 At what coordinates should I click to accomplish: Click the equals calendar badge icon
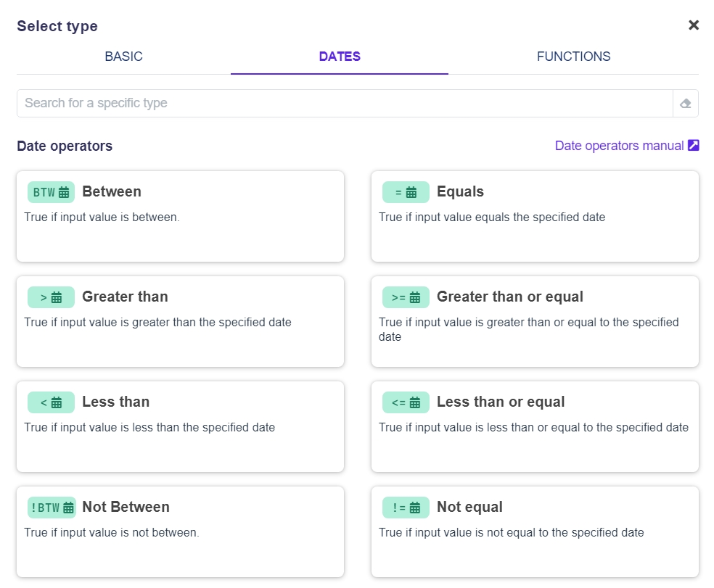coord(406,192)
